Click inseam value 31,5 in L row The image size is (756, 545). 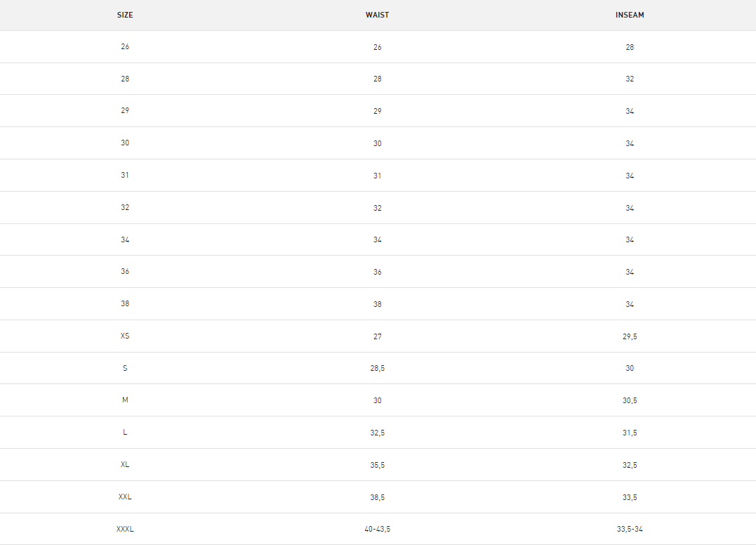(630, 433)
